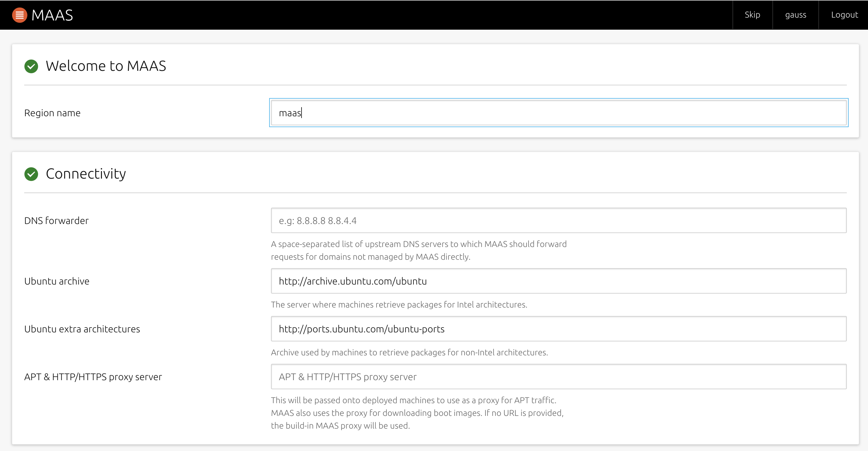Viewport: 868px width, 451px height.
Task: Click the Ubuntu archive label
Action: point(57,281)
